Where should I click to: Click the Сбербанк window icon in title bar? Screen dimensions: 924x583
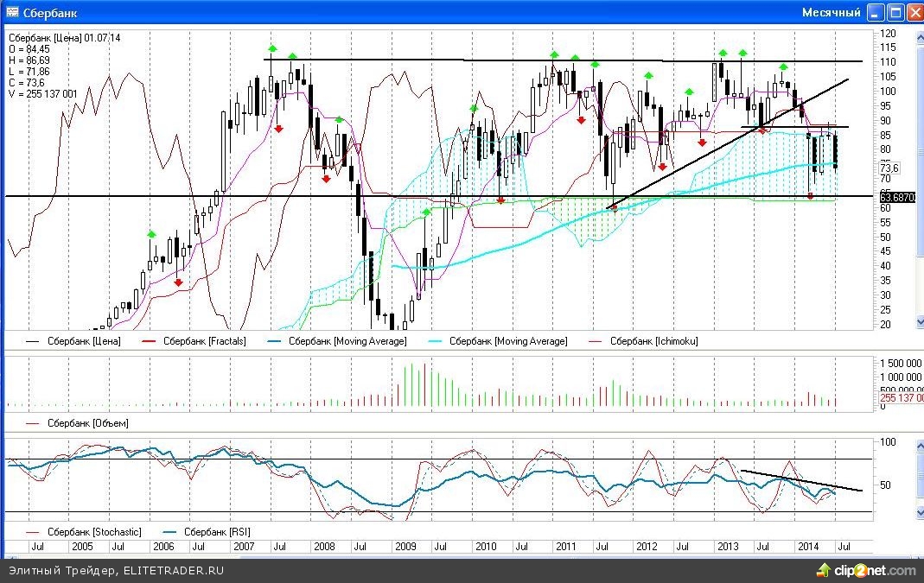click(x=10, y=12)
